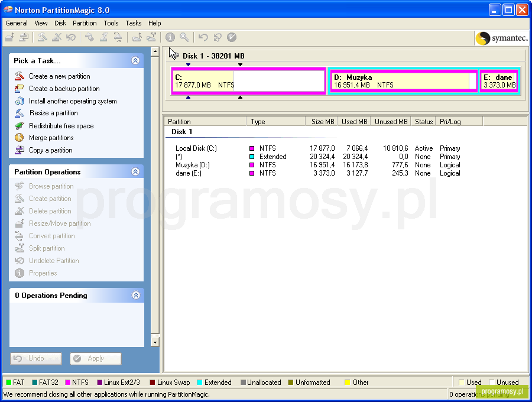Open the Disk menu
This screenshot has height=402, width=532.
[60, 23]
